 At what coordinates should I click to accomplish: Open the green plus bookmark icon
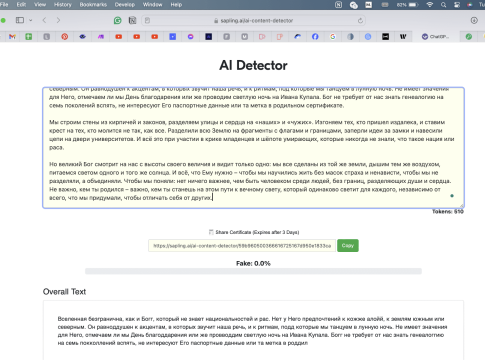(x=29, y=37)
